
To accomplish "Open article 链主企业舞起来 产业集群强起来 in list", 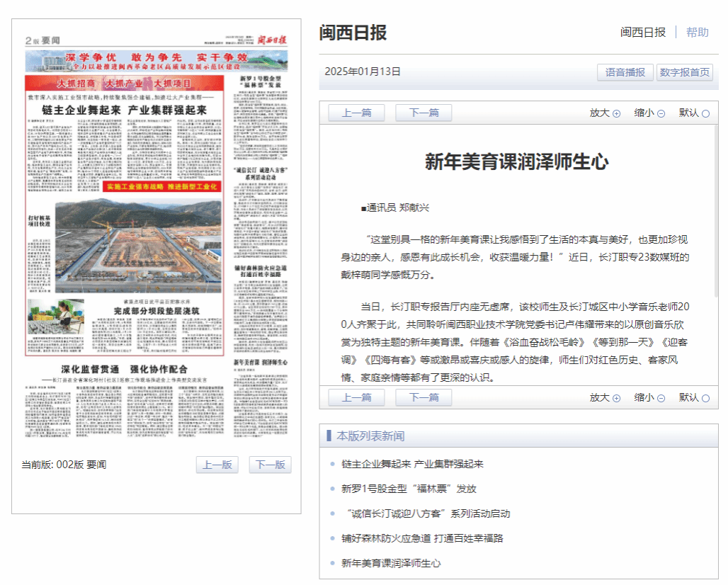I will point(412,464).
